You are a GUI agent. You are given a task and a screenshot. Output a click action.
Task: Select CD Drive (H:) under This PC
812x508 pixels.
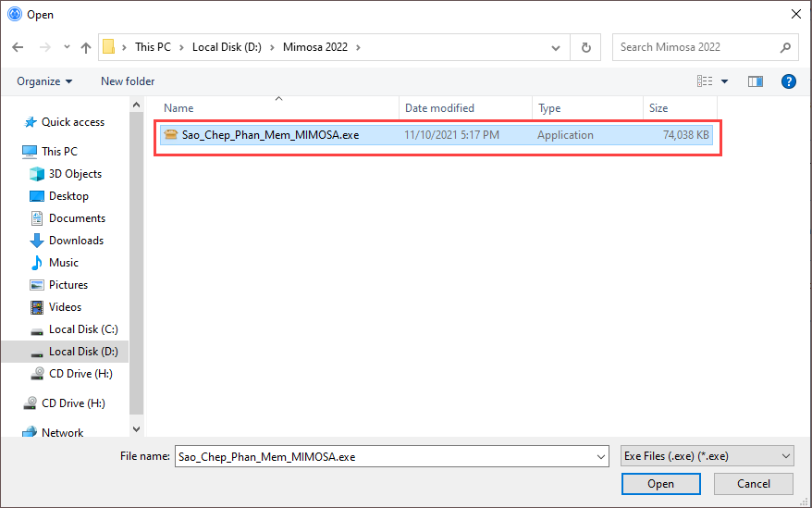(x=80, y=374)
